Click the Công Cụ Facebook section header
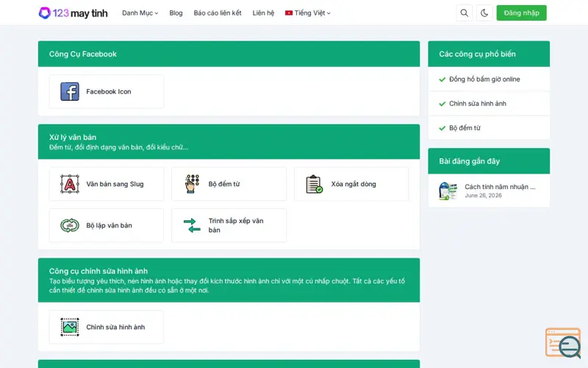This screenshot has width=588, height=368. click(x=229, y=54)
